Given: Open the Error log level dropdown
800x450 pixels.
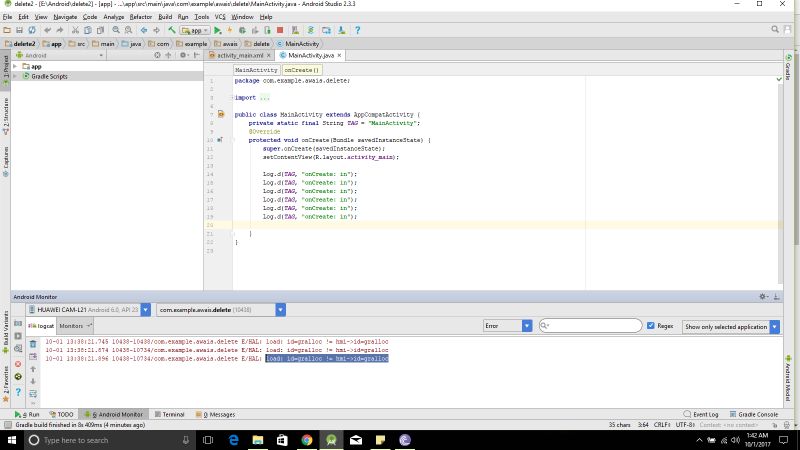Looking at the screenshot, I should coord(527,326).
